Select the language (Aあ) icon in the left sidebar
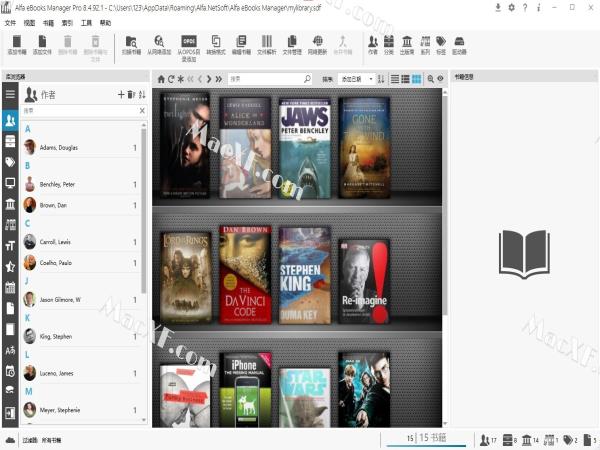The image size is (600, 450). point(10,350)
